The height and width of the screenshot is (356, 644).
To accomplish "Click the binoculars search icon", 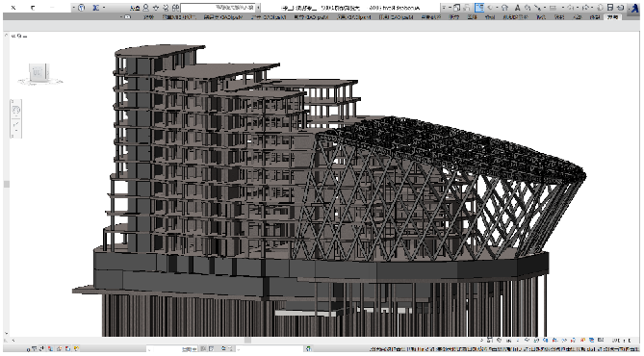I will click(x=176, y=8).
